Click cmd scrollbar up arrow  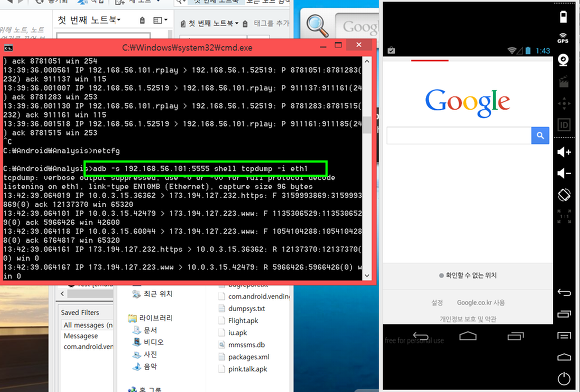click(x=367, y=61)
